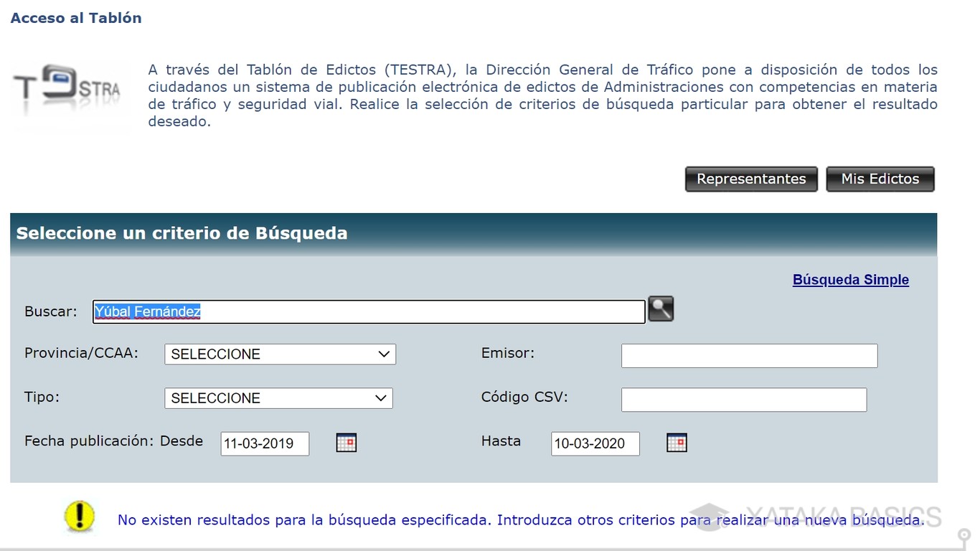Select the highlighted text Yúbal Fernández in Buscar

147,311
